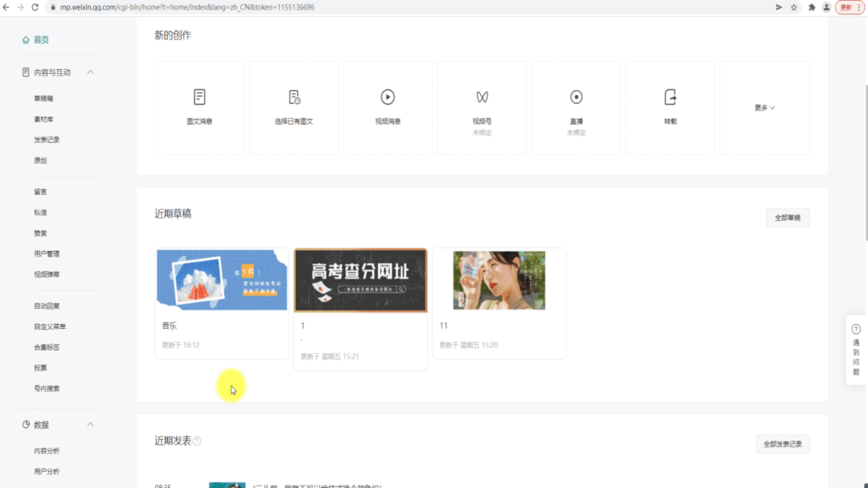Viewport: 868px width, 488px height.
Task: Reload the page with refresh icon
Action: (x=35, y=7)
